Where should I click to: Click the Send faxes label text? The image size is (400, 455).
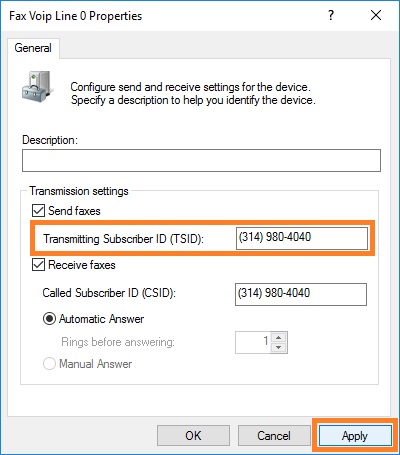(74, 211)
